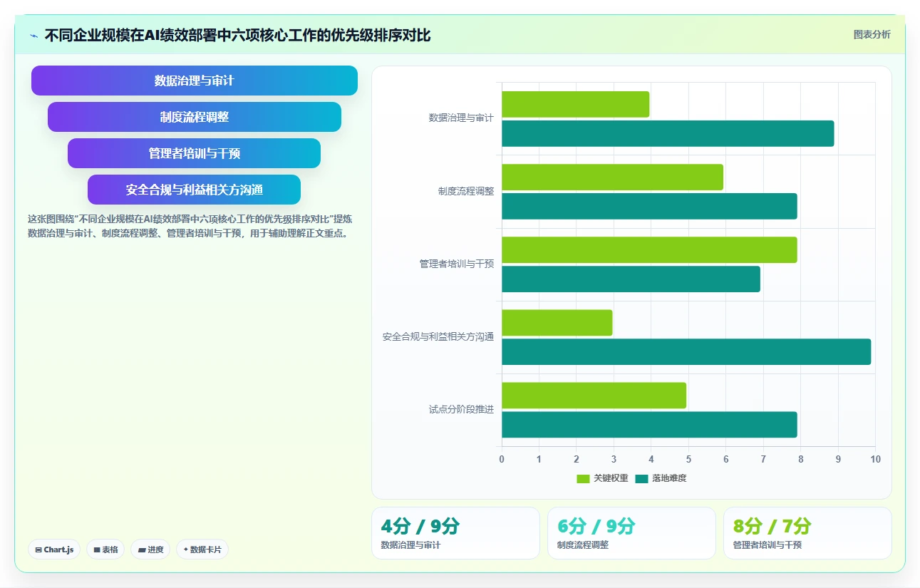The image size is (920, 588).
Task: Click the 管理者培训与干预 y-axis label
Action: tap(457, 264)
